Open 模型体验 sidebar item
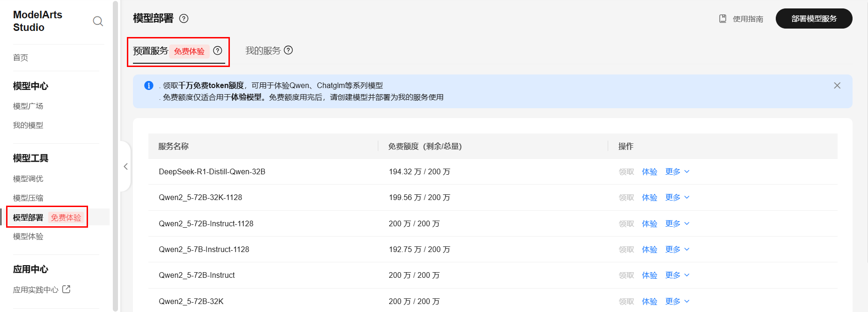This screenshot has height=312, width=868. pyautogui.click(x=28, y=237)
